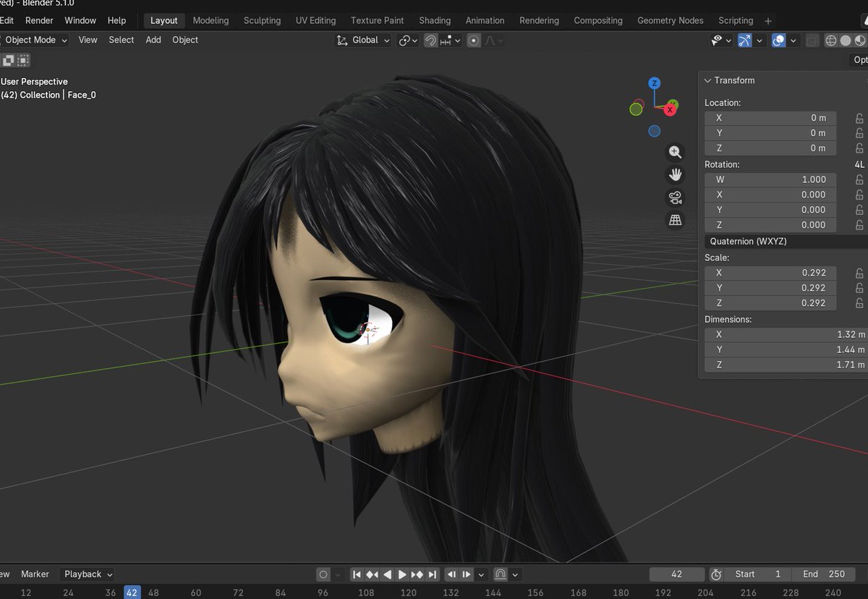The width and height of the screenshot is (868, 599).
Task: Click the current frame field showing 42
Action: click(x=677, y=574)
